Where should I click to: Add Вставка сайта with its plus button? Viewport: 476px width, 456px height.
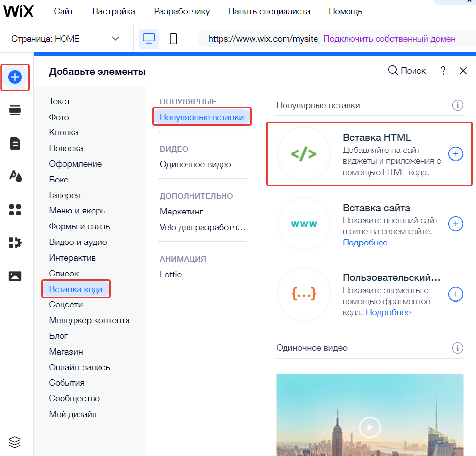[x=456, y=224]
